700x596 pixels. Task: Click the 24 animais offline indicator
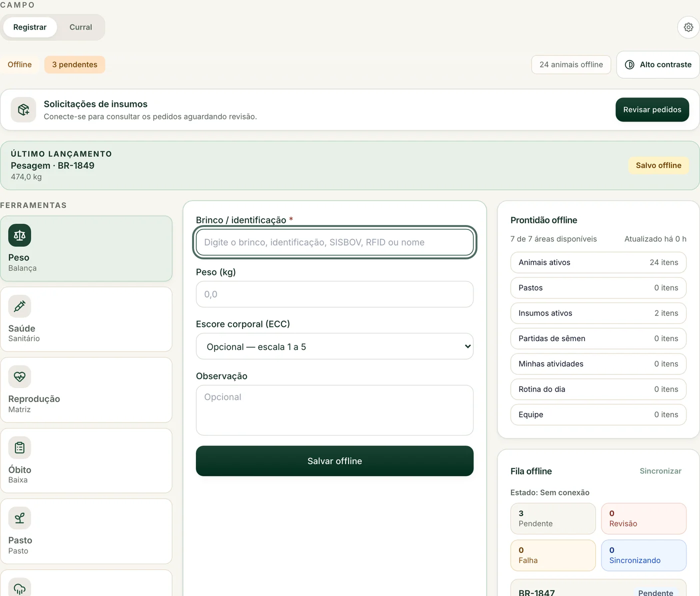[571, 64]
